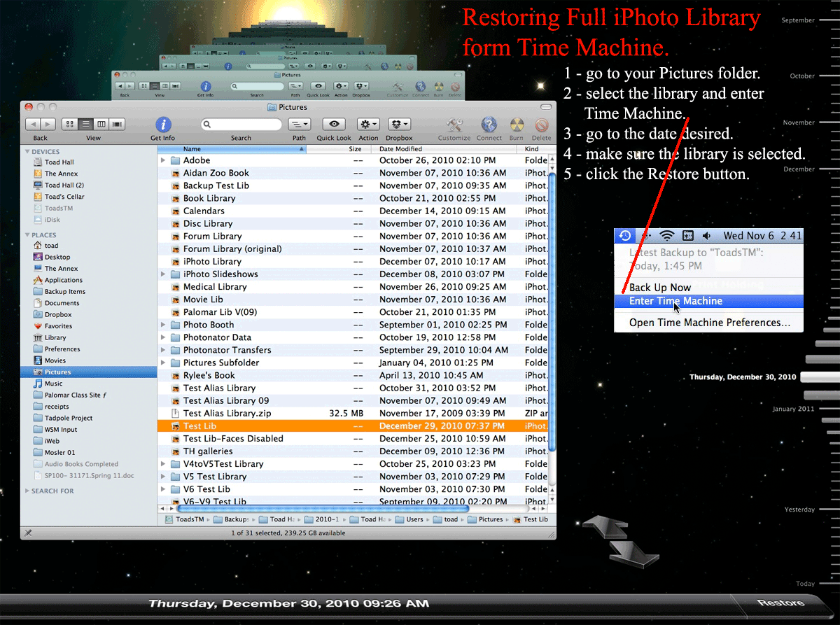Select iDisk in the sidebar

(53, 220)
